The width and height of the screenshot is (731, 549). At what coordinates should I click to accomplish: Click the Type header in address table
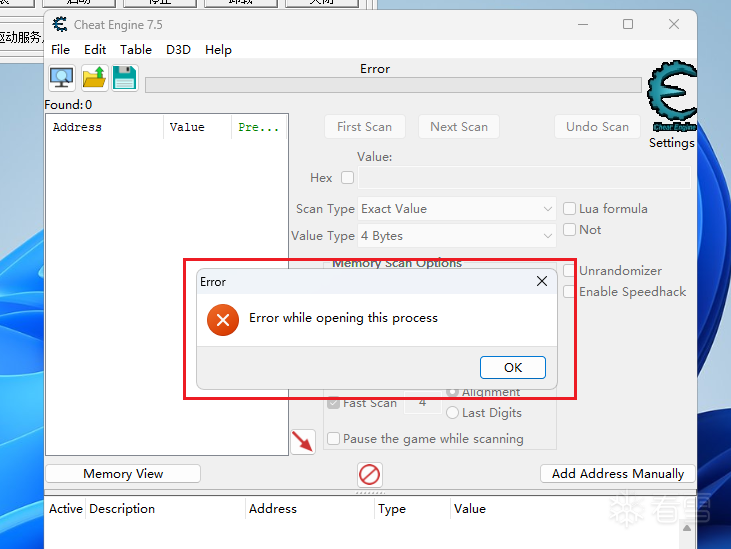[x=412, y=508]
